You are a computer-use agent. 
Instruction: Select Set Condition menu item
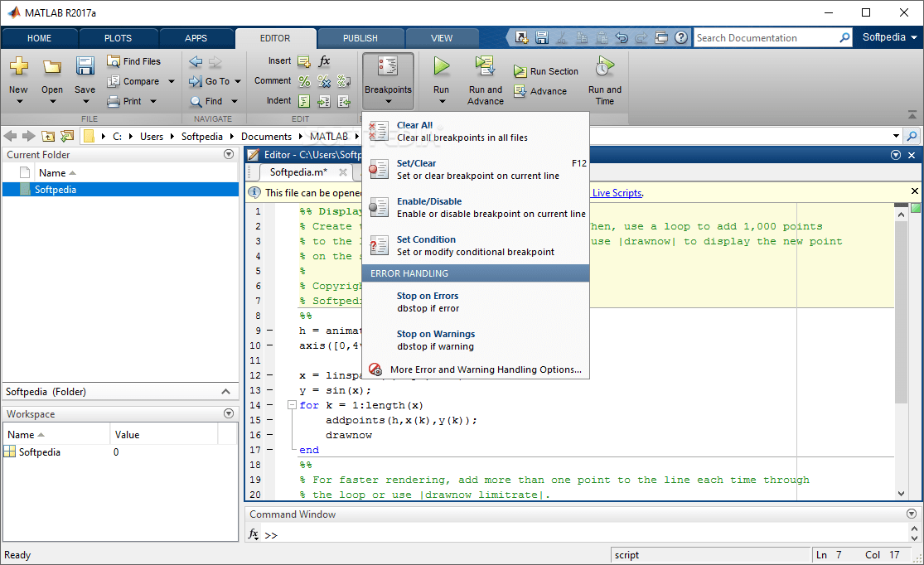pos(476,246)
